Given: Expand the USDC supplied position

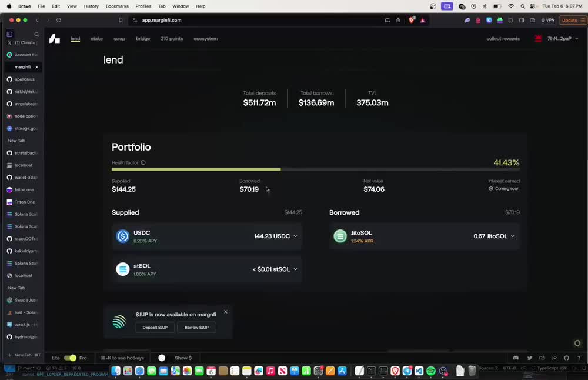Looking at the screenshot, I should 296,236.
